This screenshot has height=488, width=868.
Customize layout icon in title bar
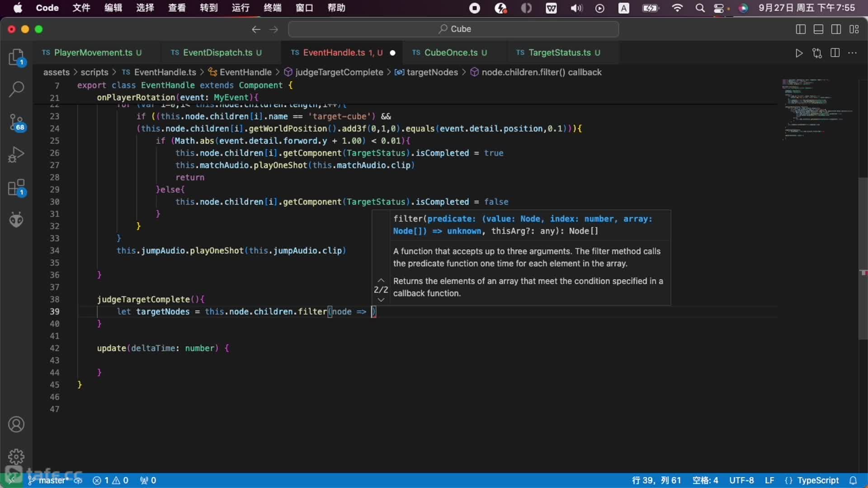point(854,29)
